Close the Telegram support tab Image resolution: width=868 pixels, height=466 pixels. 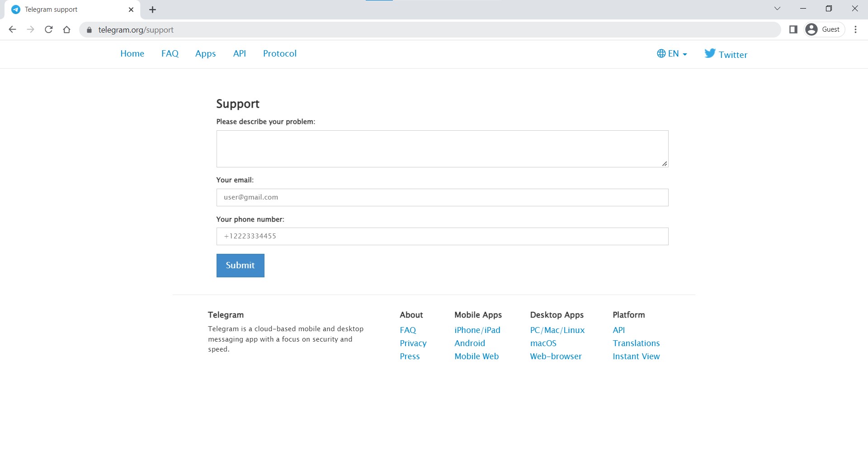pyautogui.click(x=131, y=10)
